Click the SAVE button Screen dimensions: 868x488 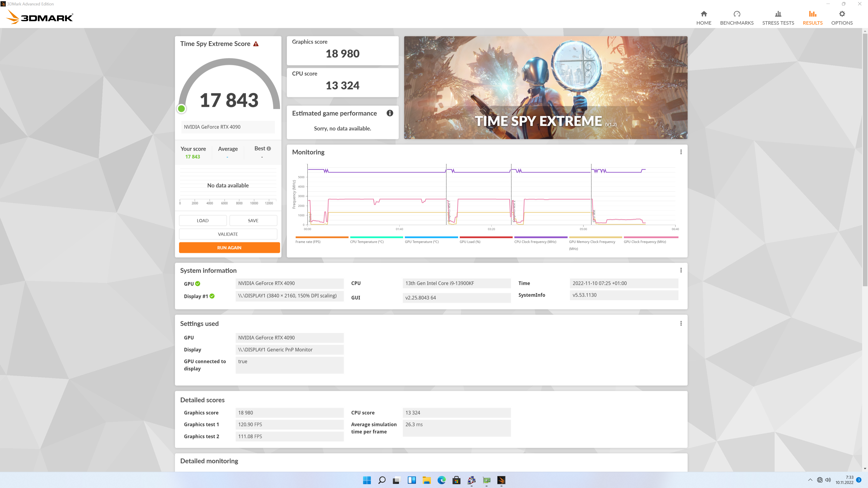click(x=253, y=221)
